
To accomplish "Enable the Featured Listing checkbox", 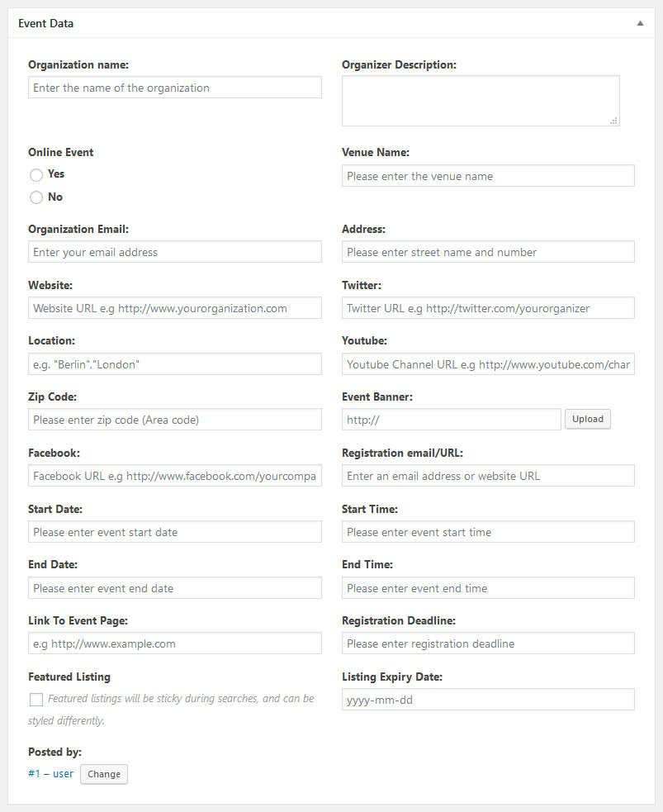I will (36, 700).
